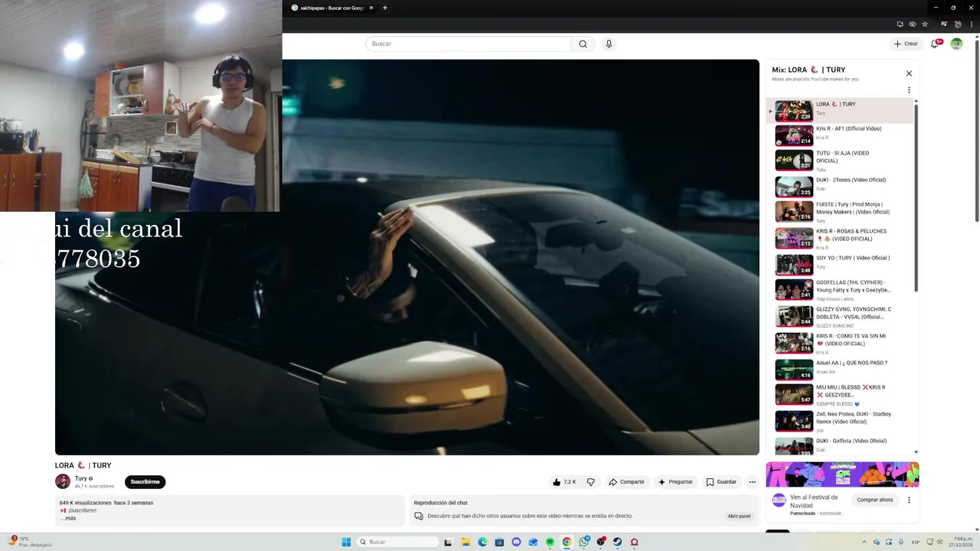Open the Tury channel name link
The height and width of the screenshot is (551, 980).
coord(80,478)
